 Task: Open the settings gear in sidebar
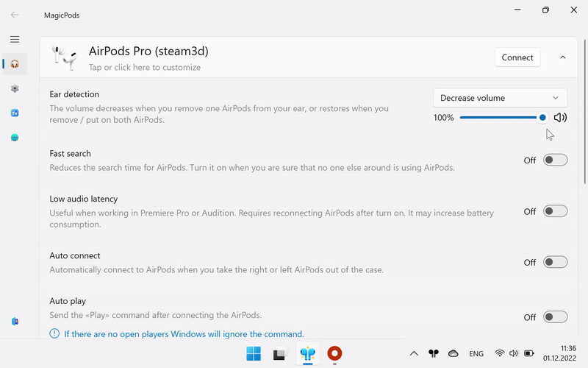point(15,88)
